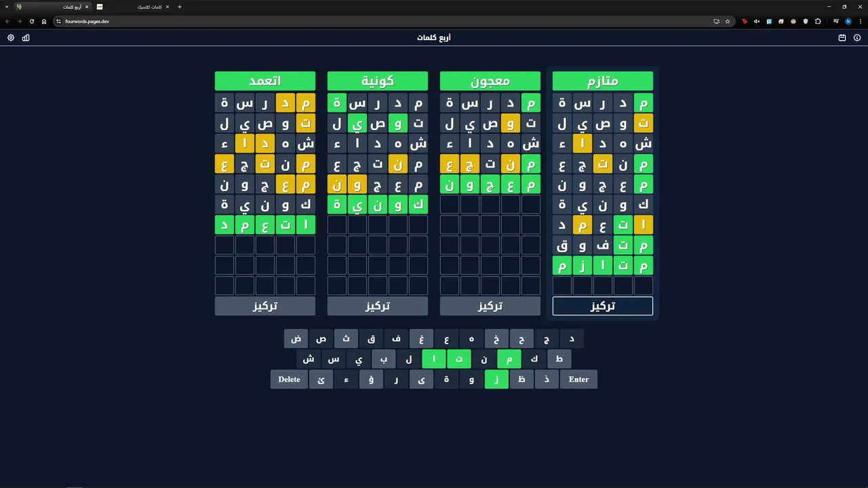This screenshot has width=868, height=488.
Task: Click the shield extension icon
Action: point(806,21)
